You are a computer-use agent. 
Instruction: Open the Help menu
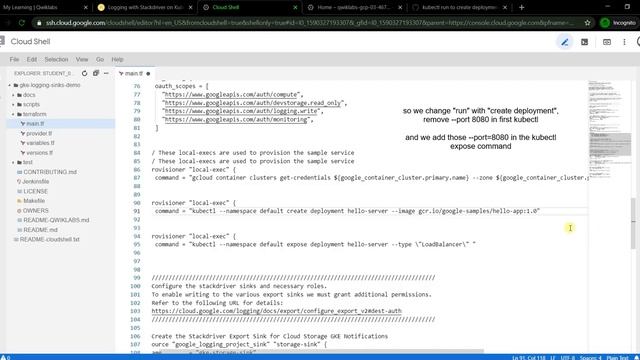pos(118,60)
